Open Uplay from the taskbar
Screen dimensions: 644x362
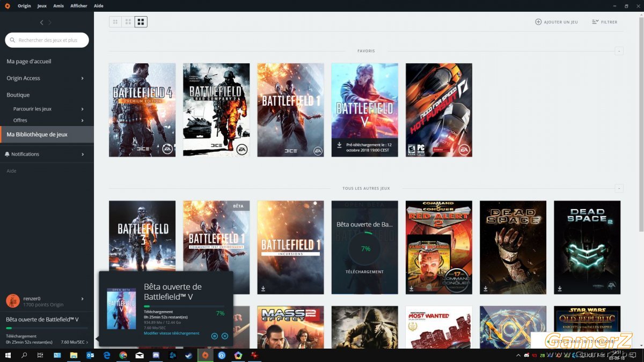222,355
